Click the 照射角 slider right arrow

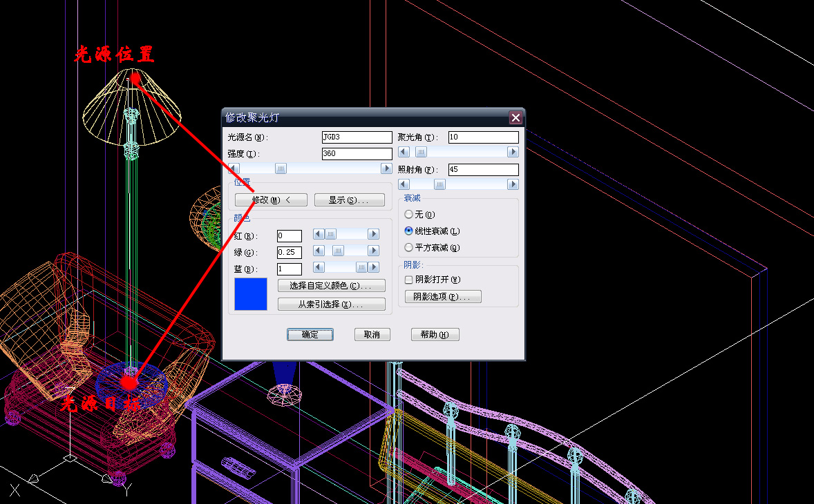pyautogui.click(x=513, y=184)
